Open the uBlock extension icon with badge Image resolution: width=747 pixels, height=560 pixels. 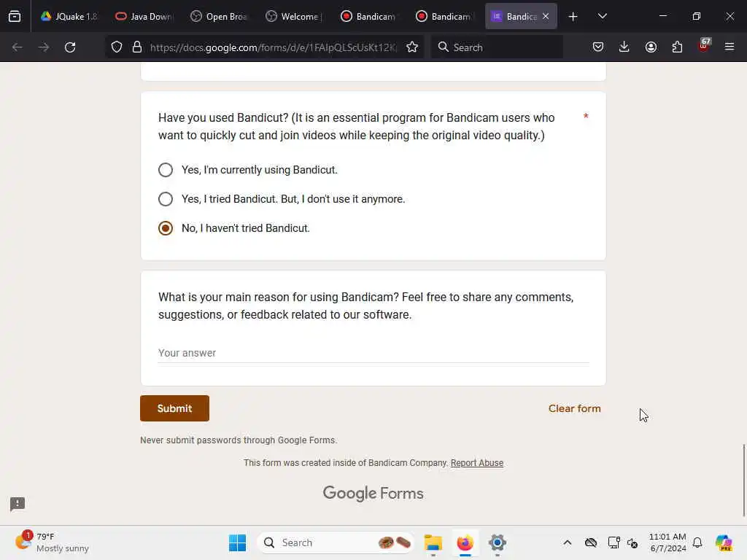click(704, 46)
